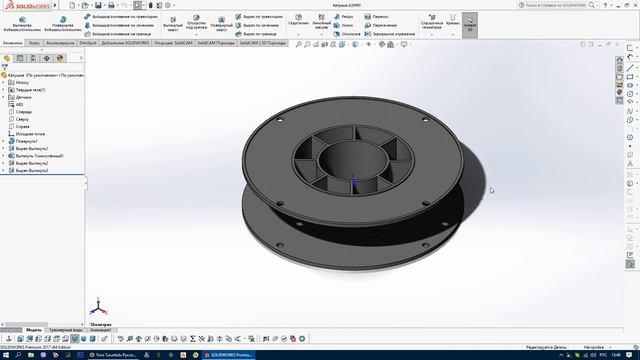Click the Save icon in title bar

tap(98, 5)
